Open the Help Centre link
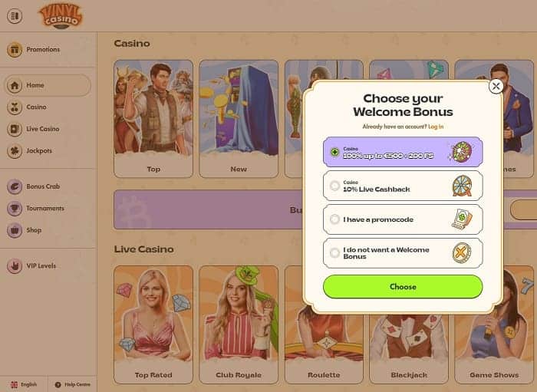Image resolution: width=537 pixels, height=392 pixels. coord(73,384)
